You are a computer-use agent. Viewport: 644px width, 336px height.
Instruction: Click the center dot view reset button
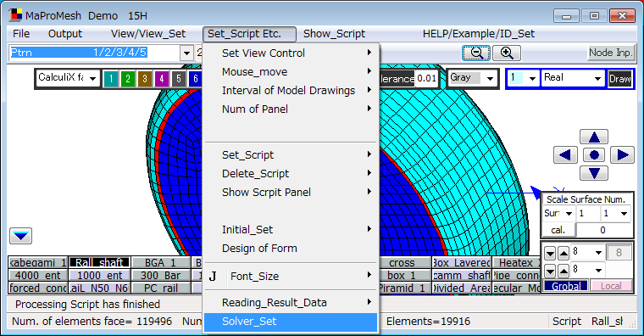[x=594, y=155]
